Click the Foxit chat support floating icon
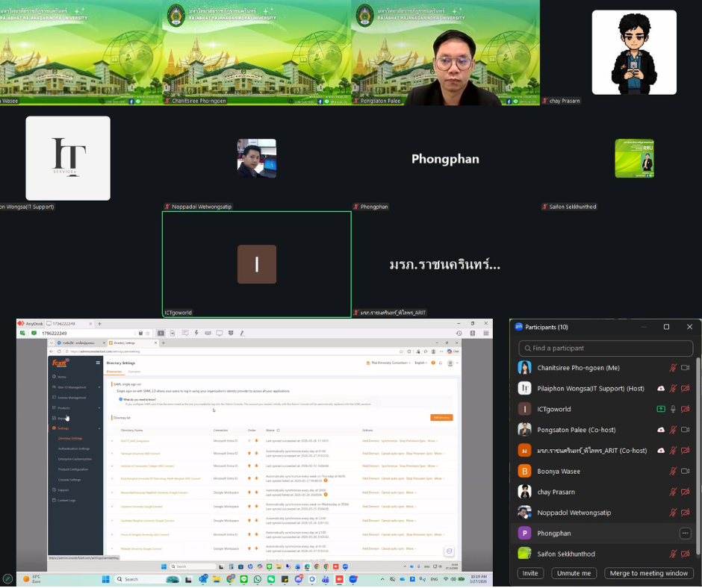Screen dimensions: 702x588 (449, 551)
